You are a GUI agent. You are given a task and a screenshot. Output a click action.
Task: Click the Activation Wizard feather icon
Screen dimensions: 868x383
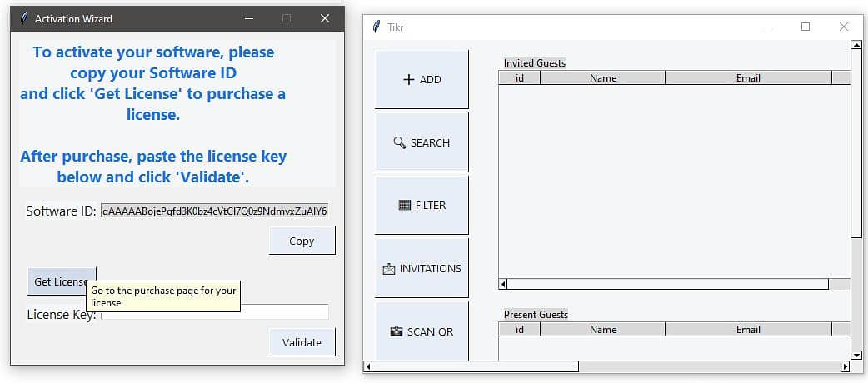click(x=23, y=18)
